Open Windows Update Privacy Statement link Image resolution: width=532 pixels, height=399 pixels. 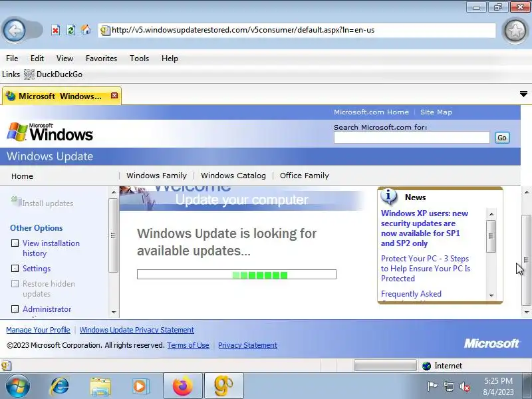coord(137,330)
